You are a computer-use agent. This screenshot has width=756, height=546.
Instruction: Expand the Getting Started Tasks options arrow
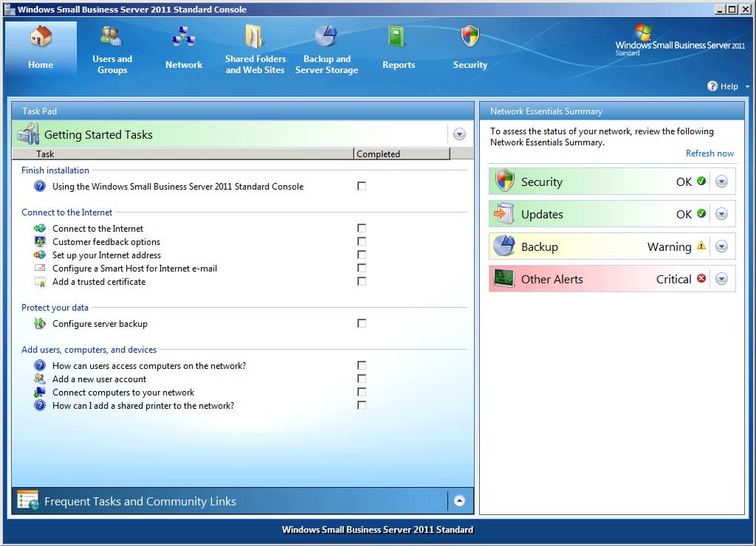pos(459,134)
